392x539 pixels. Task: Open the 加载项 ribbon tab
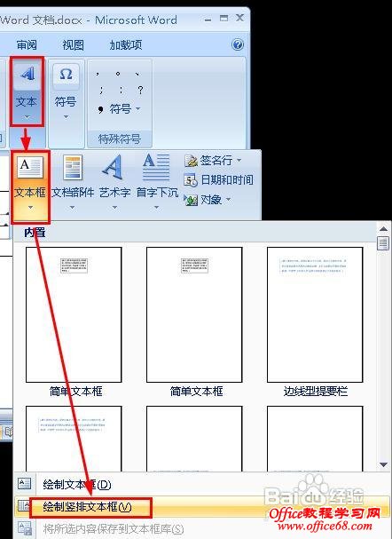(126, 44)
